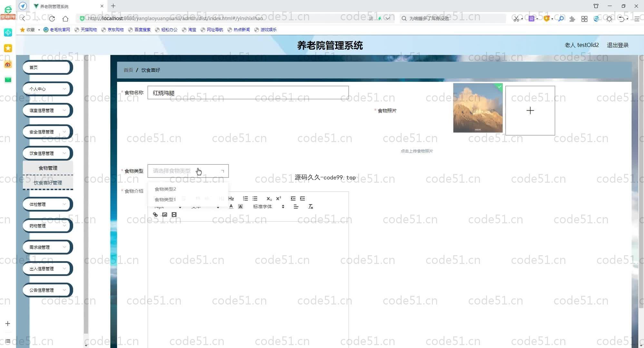This screenshot has width=644, height=348.
Task: Click the clear formatting icon
Action: tap(310, 207)
